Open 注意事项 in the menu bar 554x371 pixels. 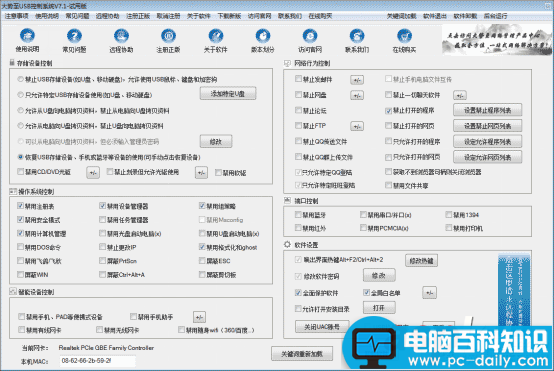tap(17, 16)
